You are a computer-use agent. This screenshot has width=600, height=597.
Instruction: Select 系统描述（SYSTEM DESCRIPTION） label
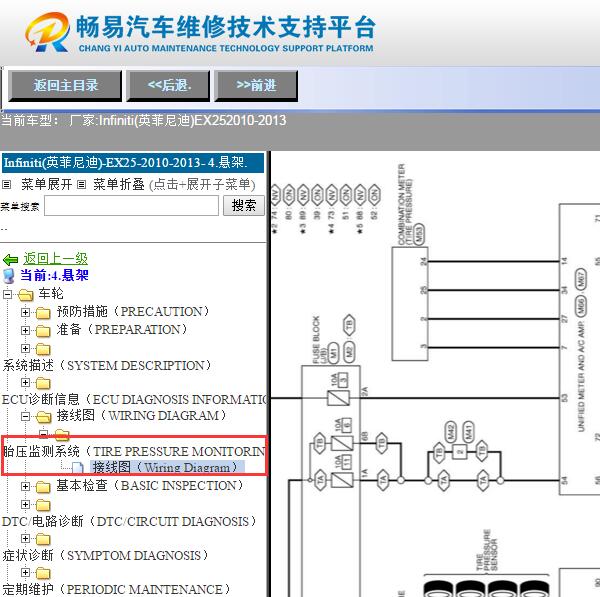click(x=107, y=365)
